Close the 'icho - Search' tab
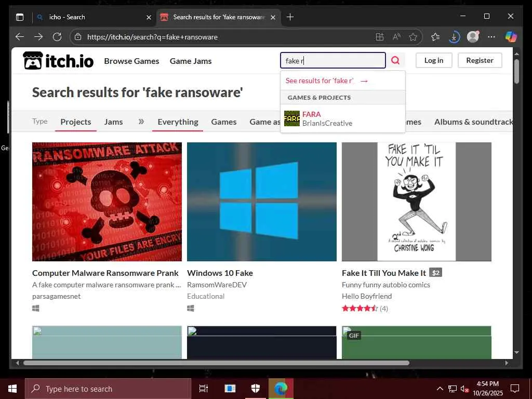Viewport: 532px width, 399px height. pyautogui.click(x=149, y=17)
